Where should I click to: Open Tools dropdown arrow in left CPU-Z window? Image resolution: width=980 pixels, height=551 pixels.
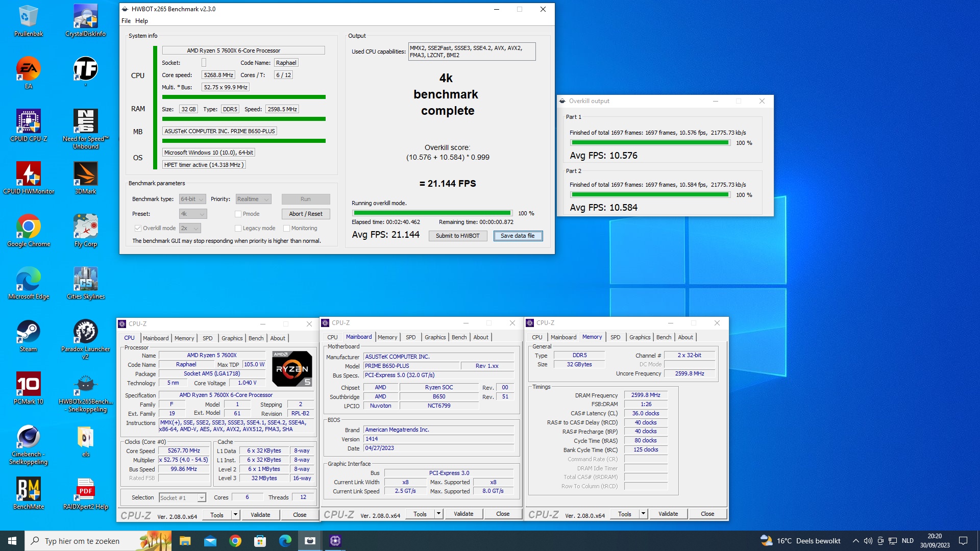[x=235, y=515]
